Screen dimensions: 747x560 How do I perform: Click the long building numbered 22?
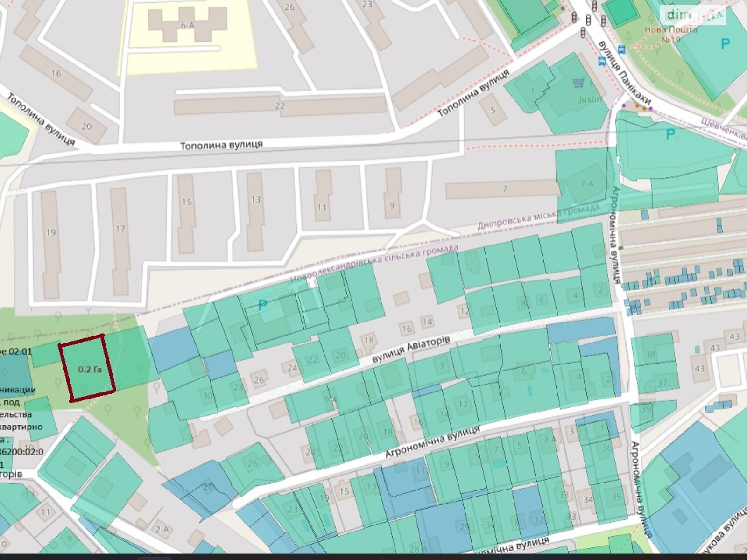click(x=280, y=106)
